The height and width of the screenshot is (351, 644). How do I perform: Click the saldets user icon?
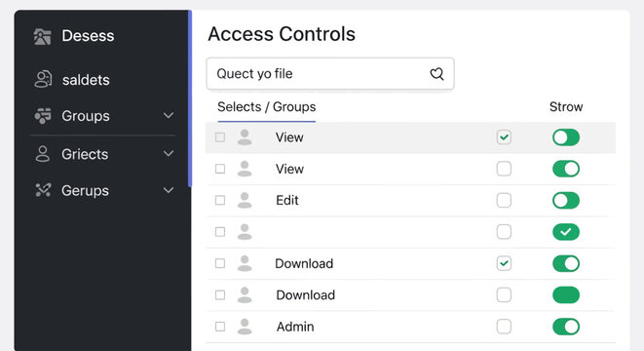point(43,79)
